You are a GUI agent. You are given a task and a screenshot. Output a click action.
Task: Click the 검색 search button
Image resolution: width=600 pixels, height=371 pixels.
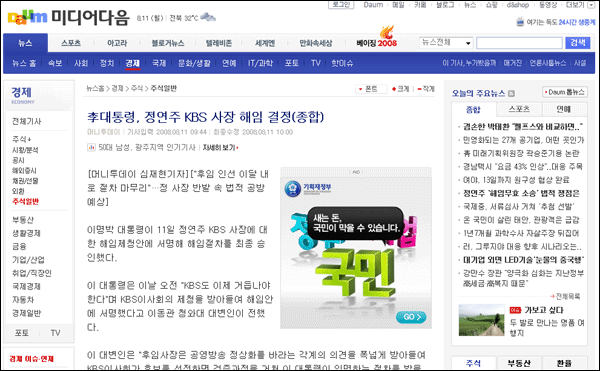pos(578,43)
